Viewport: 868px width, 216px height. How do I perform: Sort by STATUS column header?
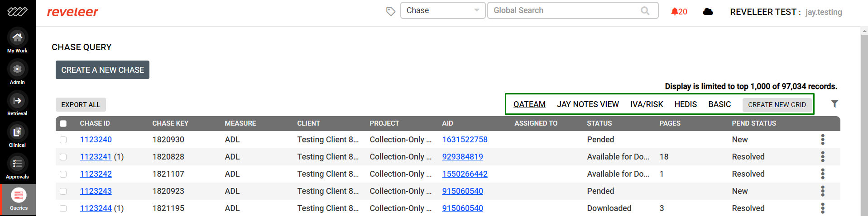pos(599,123)
